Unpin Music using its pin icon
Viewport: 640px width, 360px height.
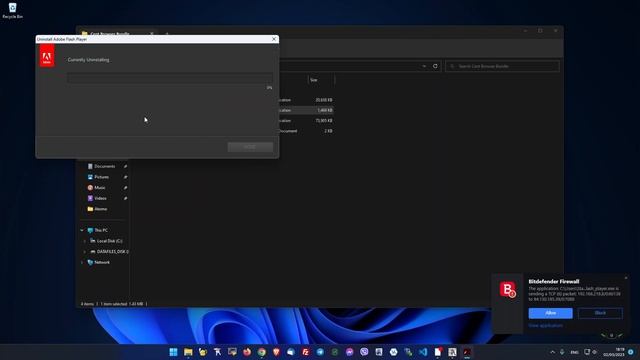125,188
